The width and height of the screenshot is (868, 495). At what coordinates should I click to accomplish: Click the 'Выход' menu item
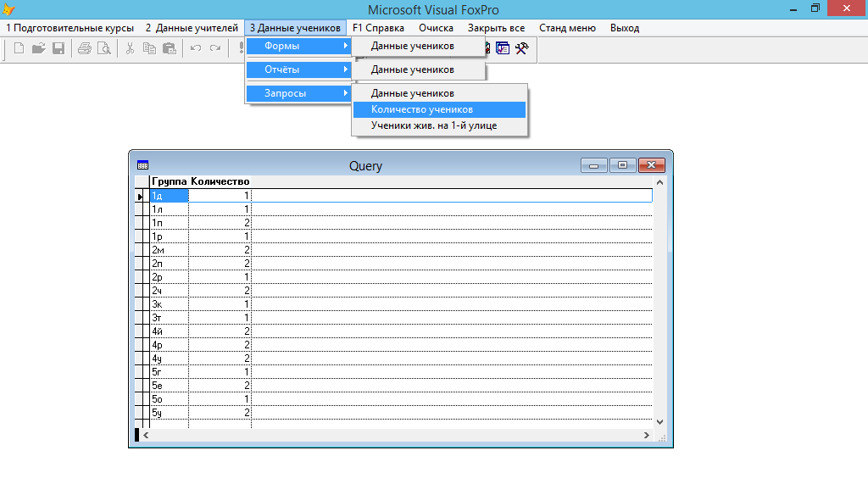[625, 28]
